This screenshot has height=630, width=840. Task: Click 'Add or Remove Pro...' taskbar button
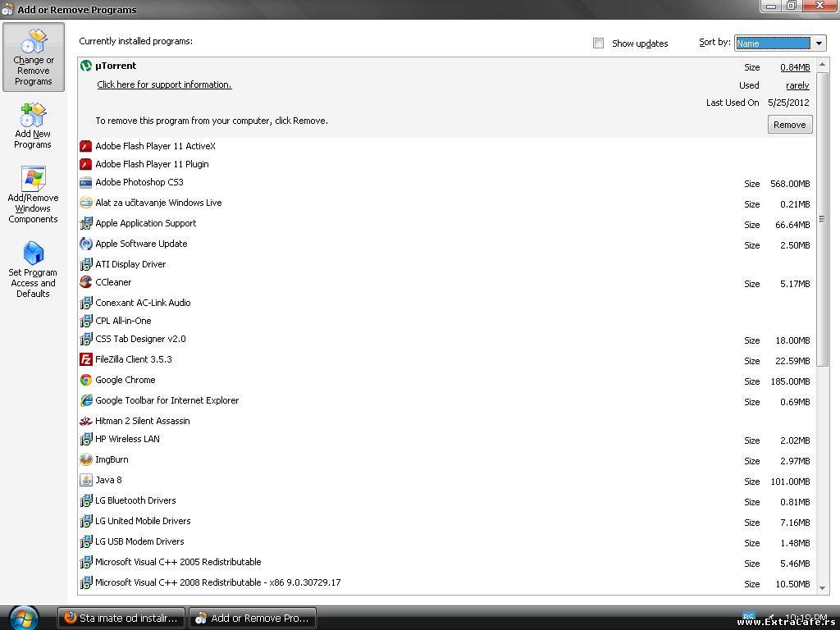click(253, 619)
